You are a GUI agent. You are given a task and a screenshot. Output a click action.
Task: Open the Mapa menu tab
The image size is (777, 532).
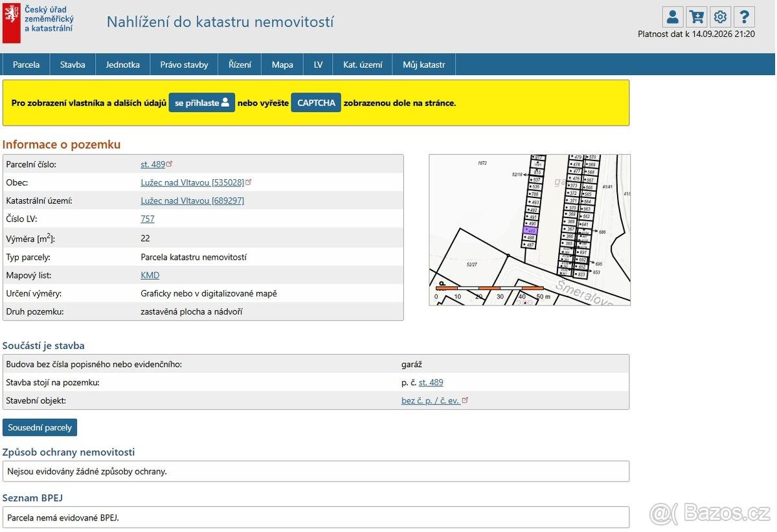coord(282,65)
